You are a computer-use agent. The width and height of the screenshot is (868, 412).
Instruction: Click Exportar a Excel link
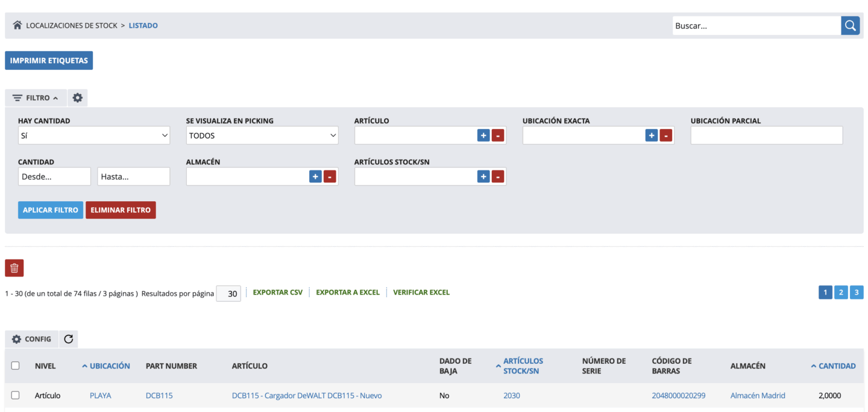click(x=348, y=292)
